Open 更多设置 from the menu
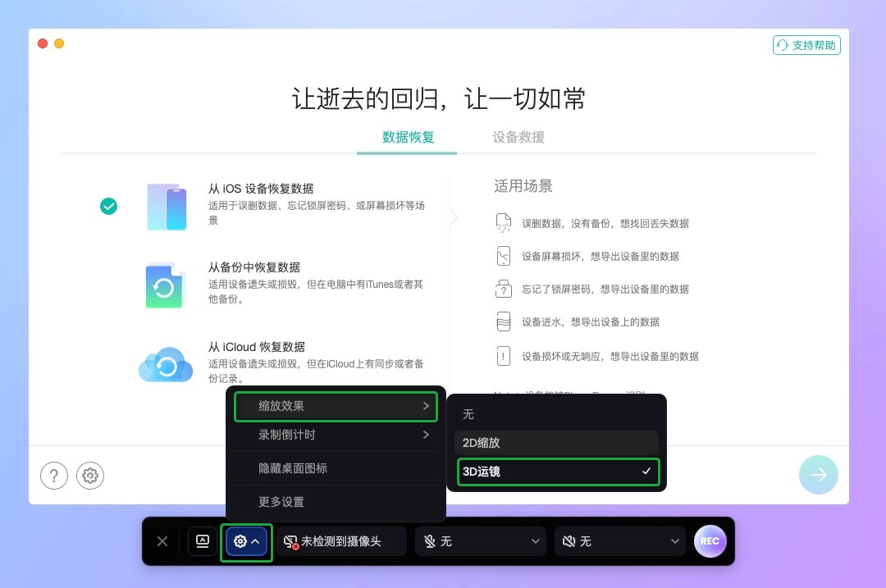The image size is (886, 588). [336, 502]
